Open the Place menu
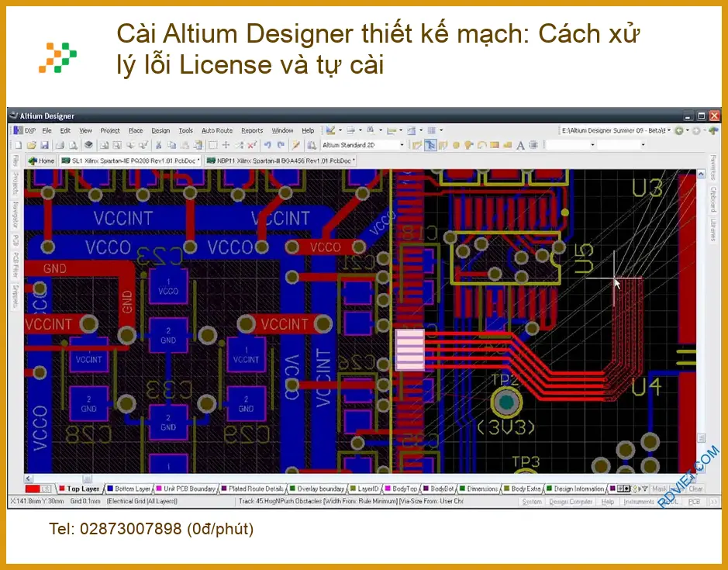Image resolution: width=728 pixels, height=570 pixels. pyautogui.click(x=136, y=131)
